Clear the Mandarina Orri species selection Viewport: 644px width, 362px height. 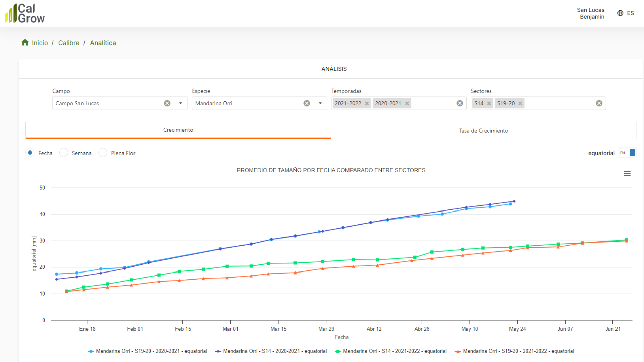click(307, 103)
